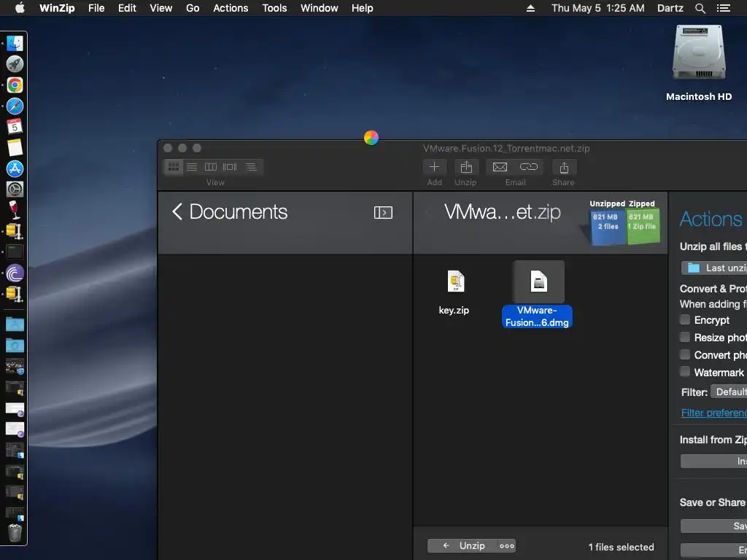Click the Add plus toolbar button
Viewport: 747px width, 560px height.
[x=435, y=167]
